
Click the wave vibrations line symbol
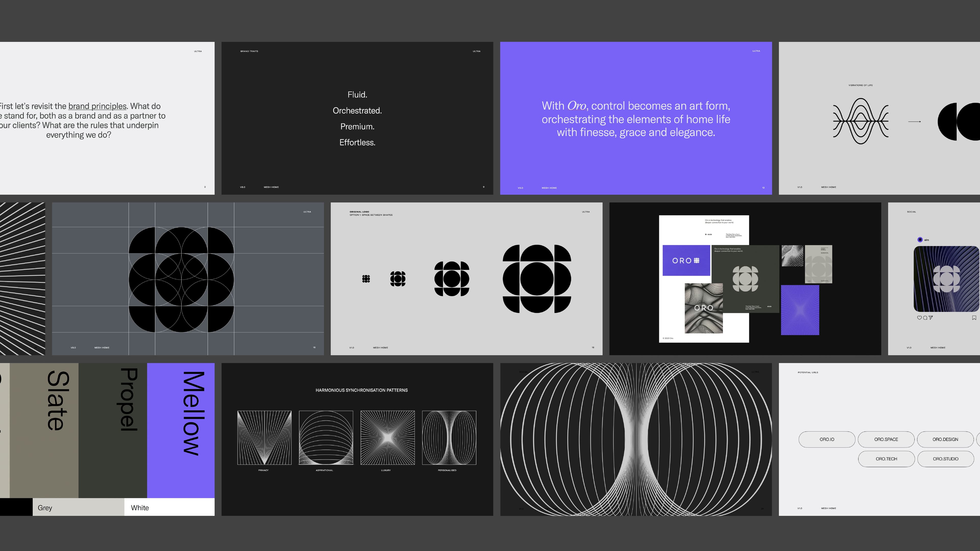pos(861,121)
